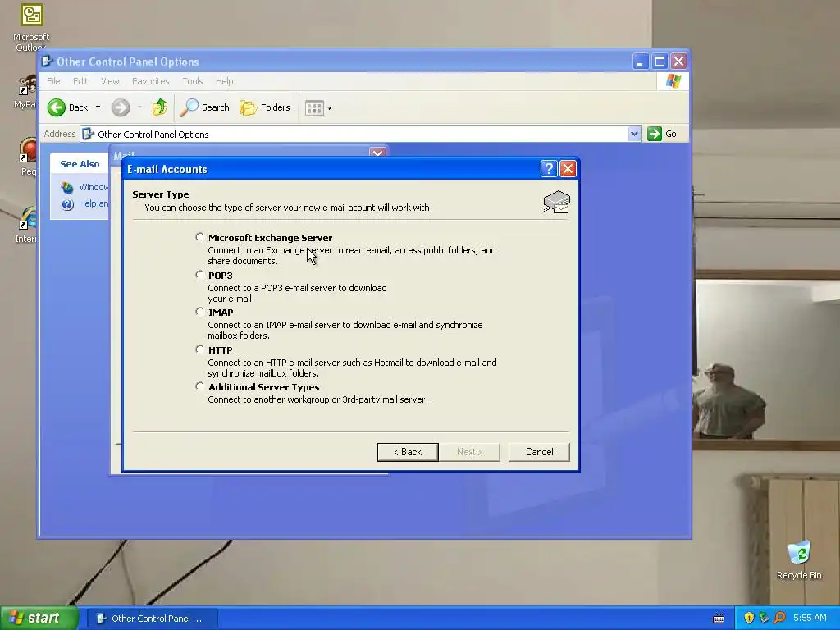Click the Windows flag logo in menu bar
840x630 pixels.
673,81
